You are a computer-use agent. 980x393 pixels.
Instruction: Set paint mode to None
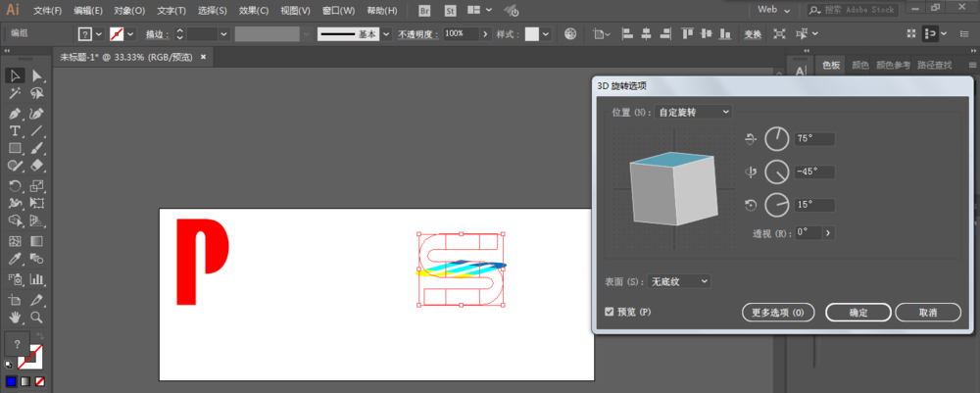[39, 381]
